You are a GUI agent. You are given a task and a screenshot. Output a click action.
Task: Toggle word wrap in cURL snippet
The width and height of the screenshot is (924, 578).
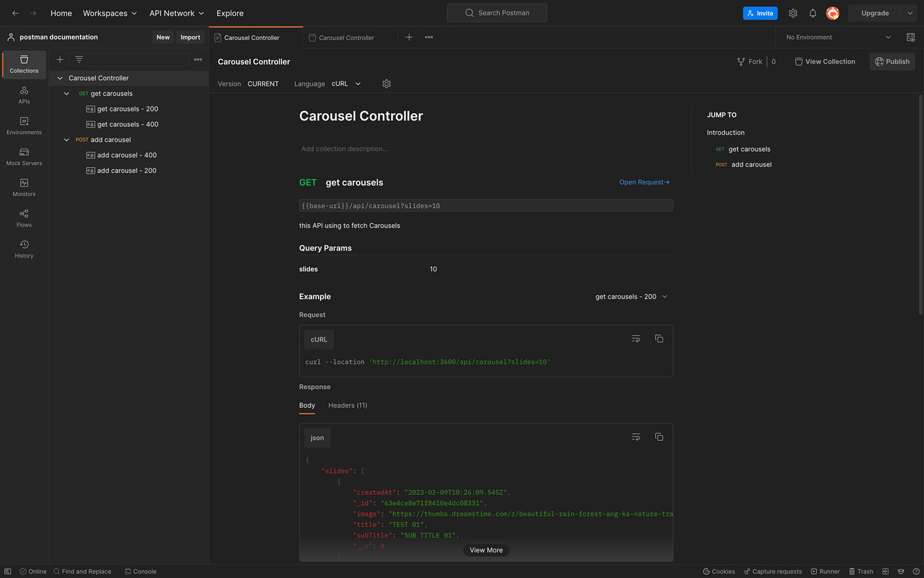(x=636, y=339)
